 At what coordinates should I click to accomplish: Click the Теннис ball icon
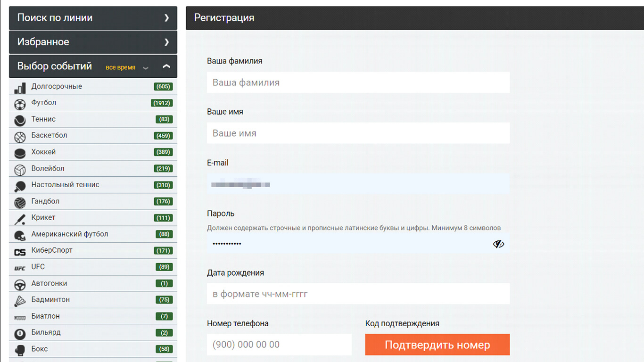pyautogui.click(x=20, y=120)
